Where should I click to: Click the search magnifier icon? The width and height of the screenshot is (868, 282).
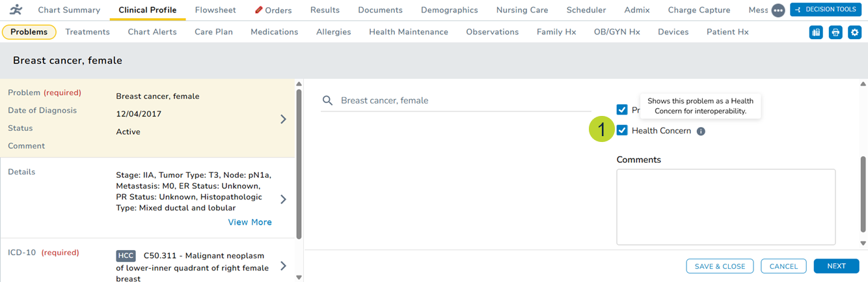[x=328, y=101]
